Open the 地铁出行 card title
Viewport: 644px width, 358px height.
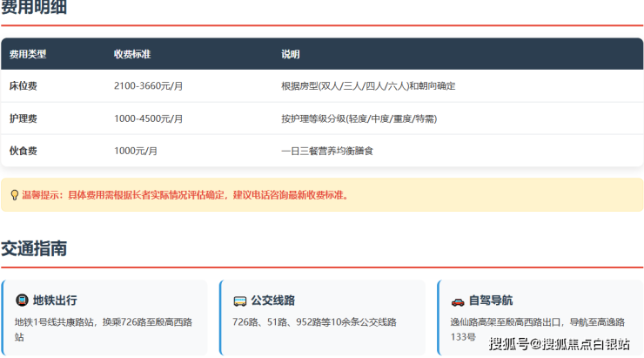point(55,301)
